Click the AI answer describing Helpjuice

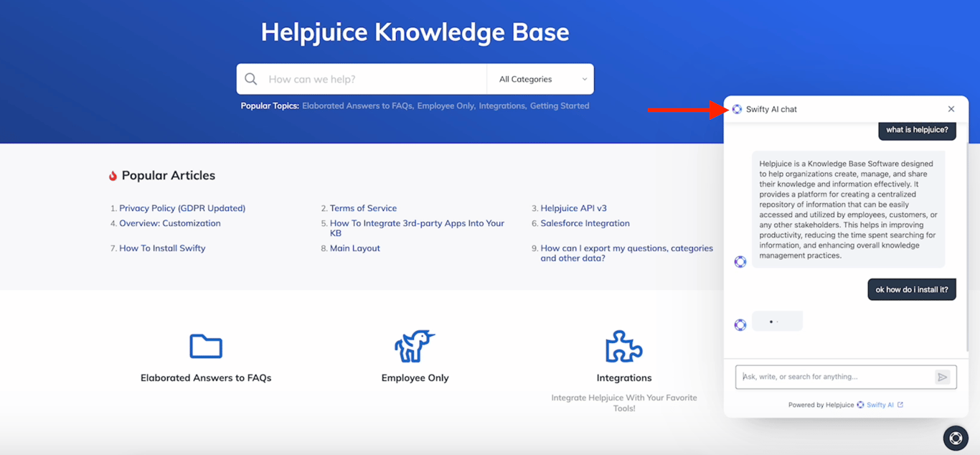coord(848,210)
